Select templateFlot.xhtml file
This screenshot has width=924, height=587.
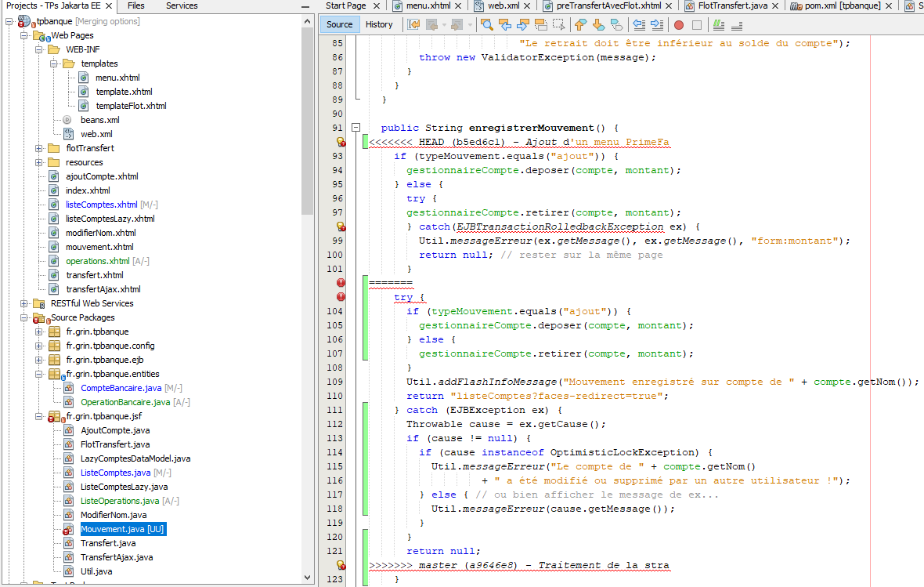tap(131, 106)
